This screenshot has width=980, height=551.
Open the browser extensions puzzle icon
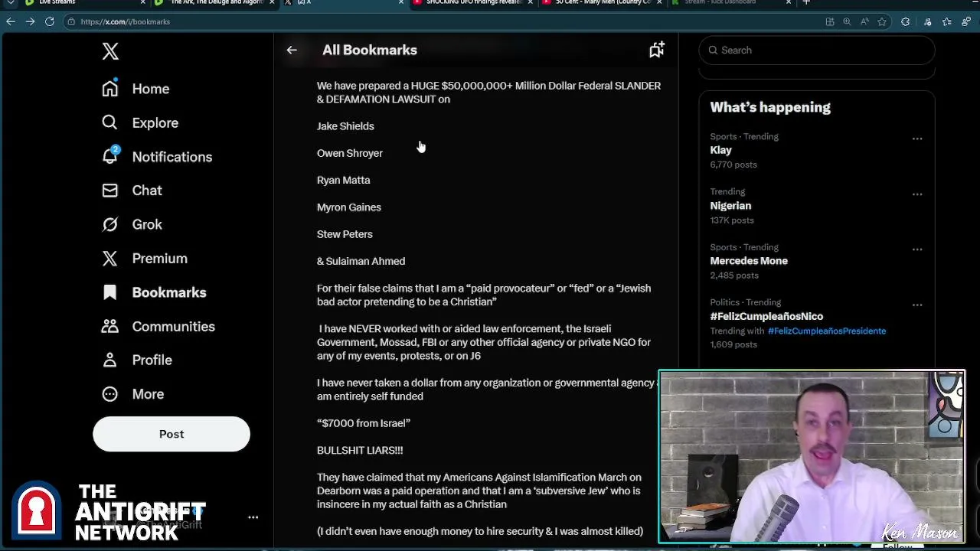coord(906,21)
